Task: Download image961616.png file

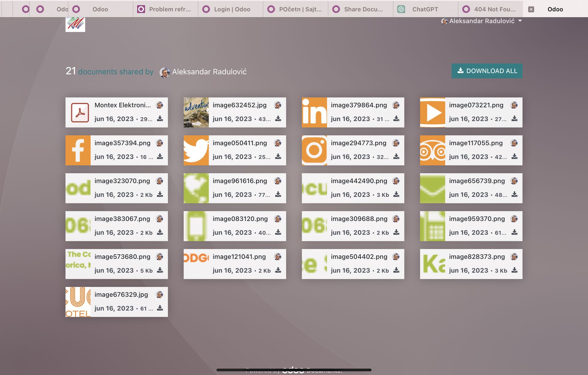Action: coord(278,194)
